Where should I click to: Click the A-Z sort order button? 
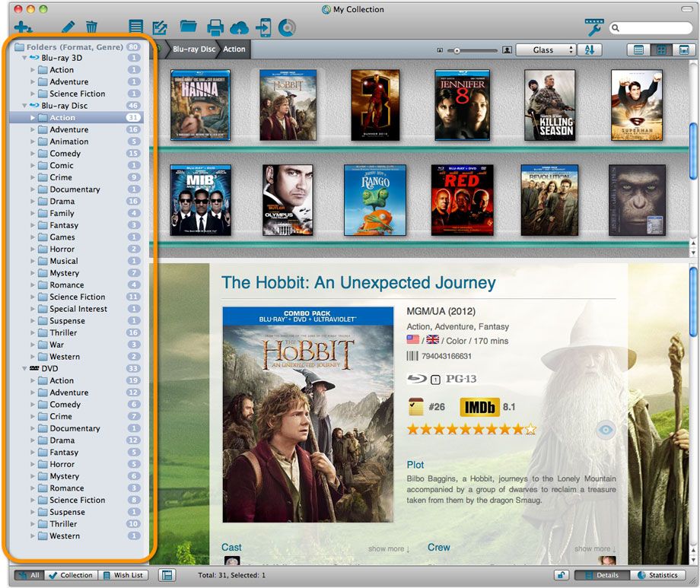click(590, 49)
